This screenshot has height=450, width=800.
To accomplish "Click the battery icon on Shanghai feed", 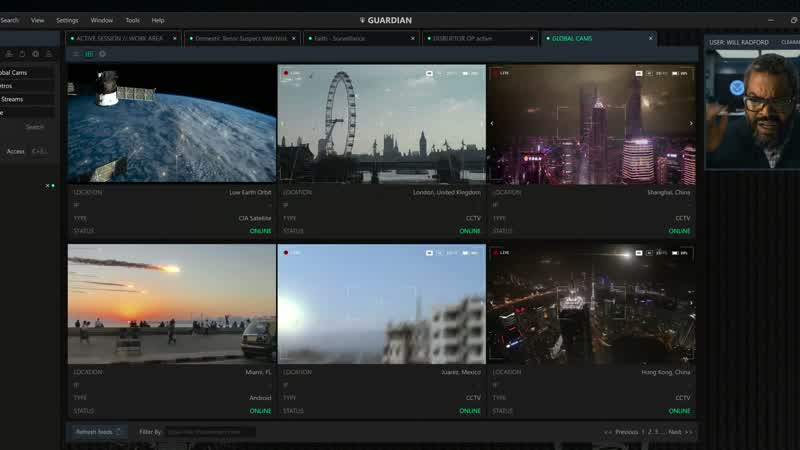I will click(675, 73).
